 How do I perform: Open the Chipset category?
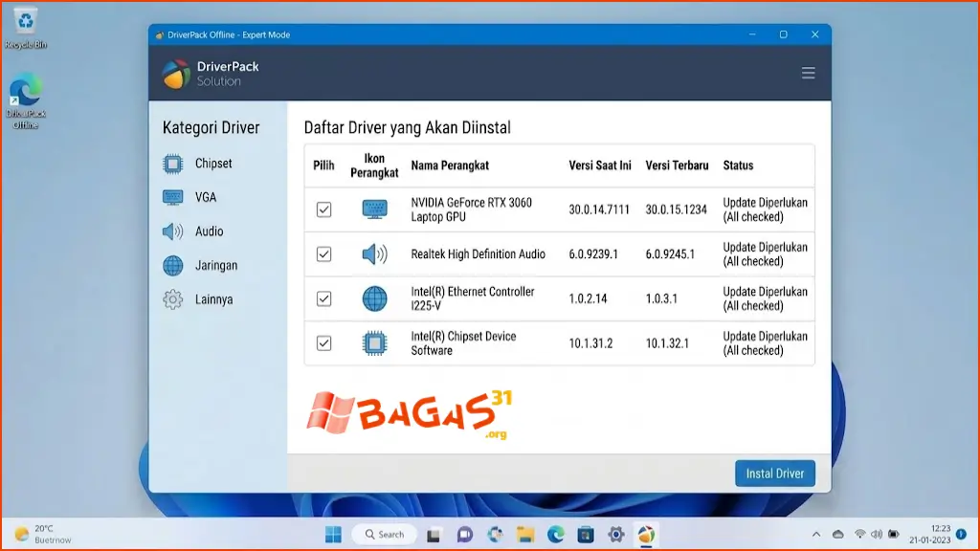(x=213, y=164)
